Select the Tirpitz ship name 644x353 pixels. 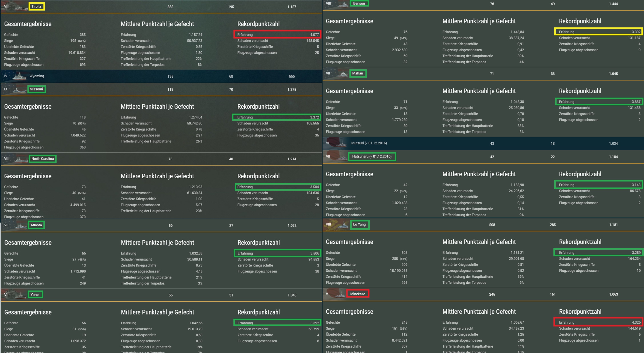tap(36, 7)
